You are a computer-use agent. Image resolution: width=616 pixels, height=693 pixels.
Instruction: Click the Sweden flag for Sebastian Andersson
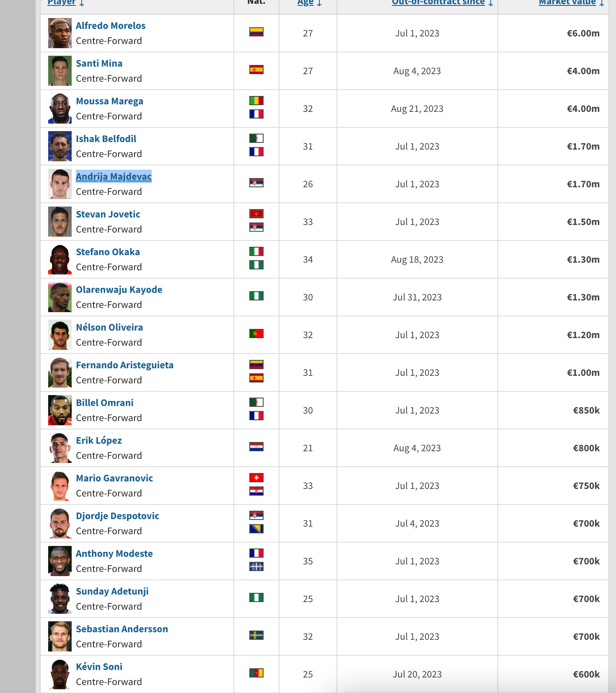coord(256,635)
